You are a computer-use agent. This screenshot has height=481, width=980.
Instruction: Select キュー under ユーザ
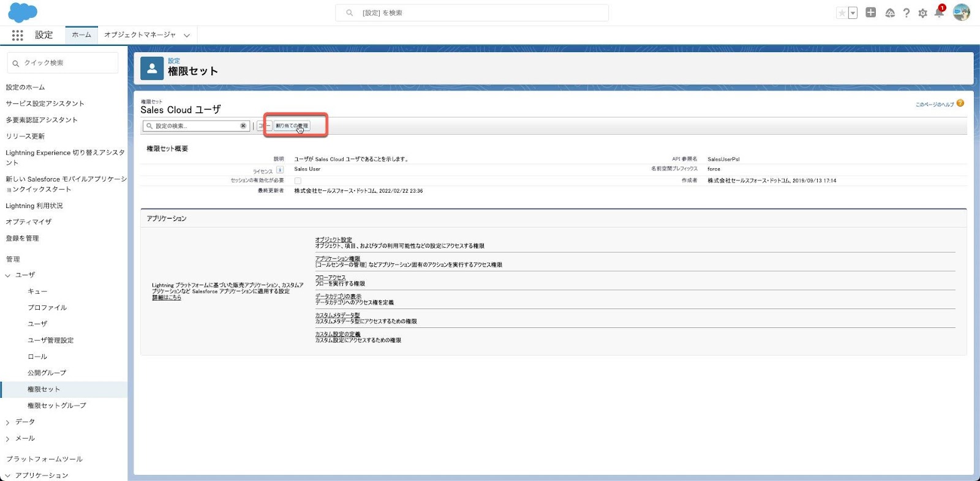(x=37, y=291)
